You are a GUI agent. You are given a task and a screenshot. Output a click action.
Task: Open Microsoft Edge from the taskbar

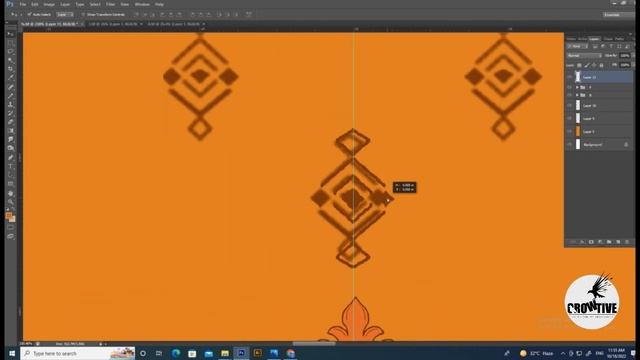pos(176,353)
